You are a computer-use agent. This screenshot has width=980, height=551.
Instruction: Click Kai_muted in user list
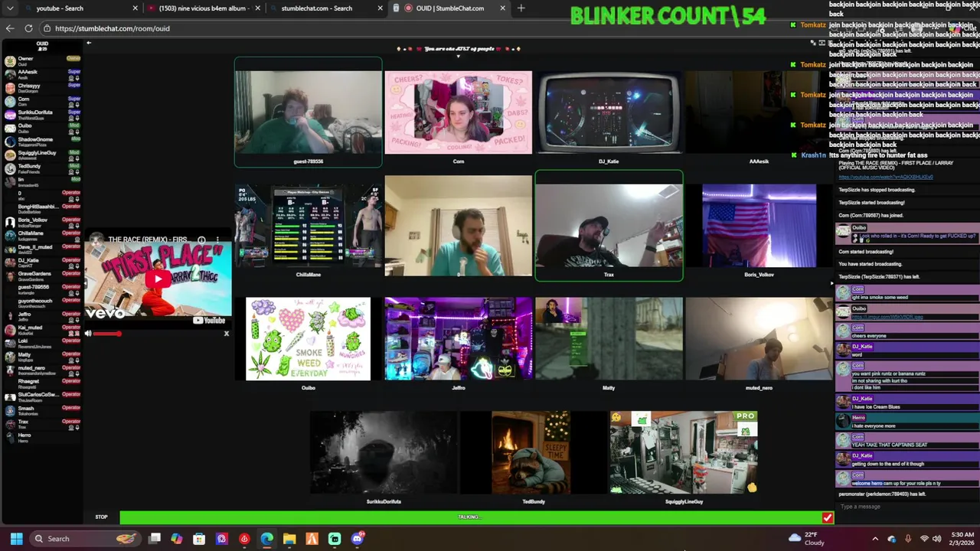[x=42, y=330]
